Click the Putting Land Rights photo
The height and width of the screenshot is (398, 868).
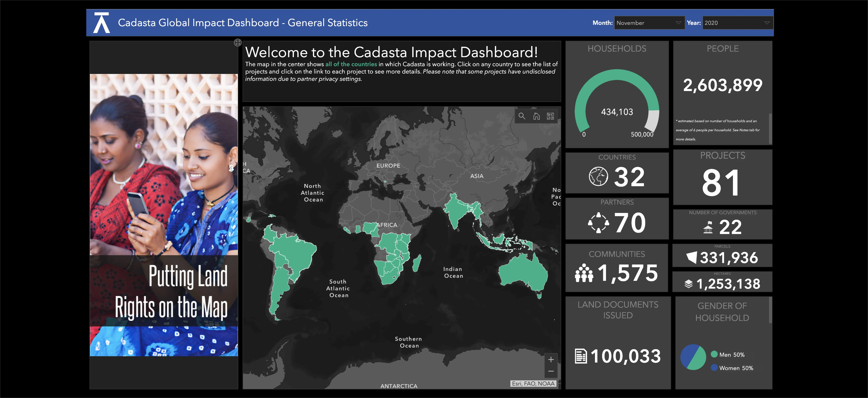tap(164, 215)
